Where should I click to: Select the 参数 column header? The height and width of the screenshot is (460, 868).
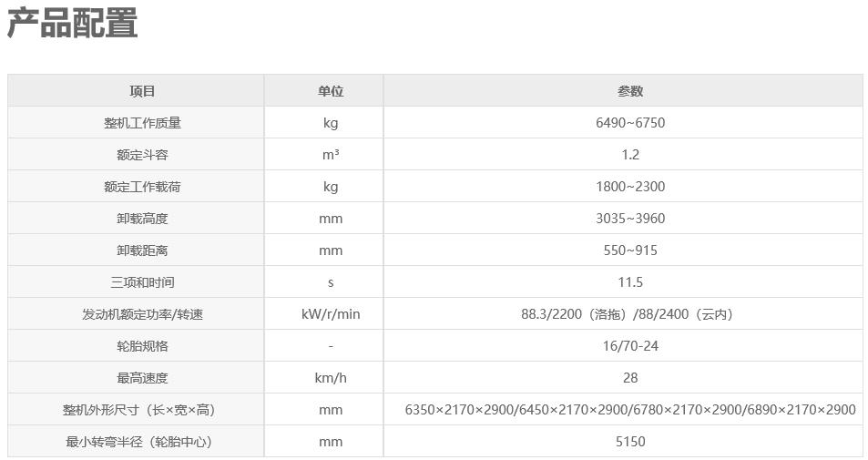point(630,91)
